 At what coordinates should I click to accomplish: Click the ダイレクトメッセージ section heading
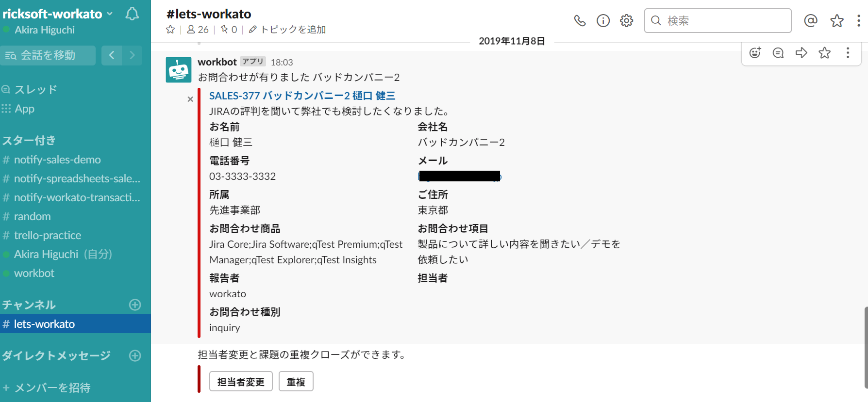point(56,355)
